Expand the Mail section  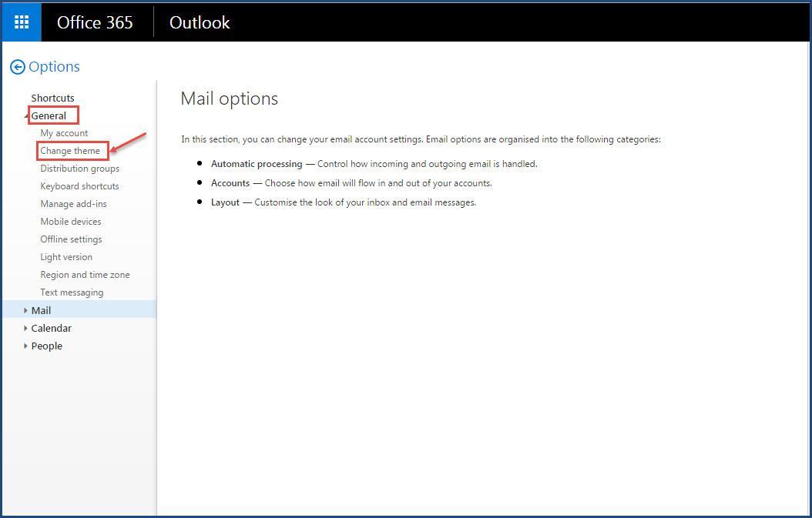point(41,309)
